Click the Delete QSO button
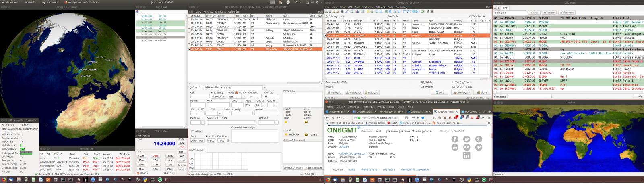The image size is (644, 184). click(x=462, y=92)
